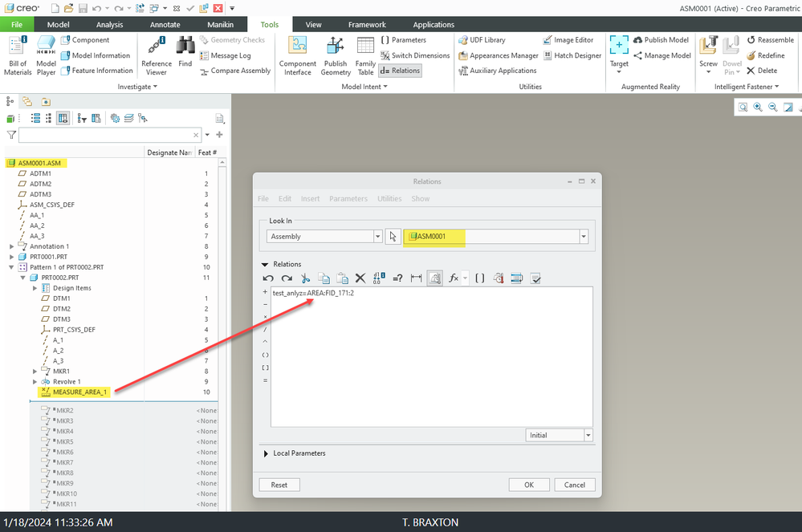Screen dimensions: 802x532
Task: Open the Bill of Materials tool
Action: pos(18,55)
